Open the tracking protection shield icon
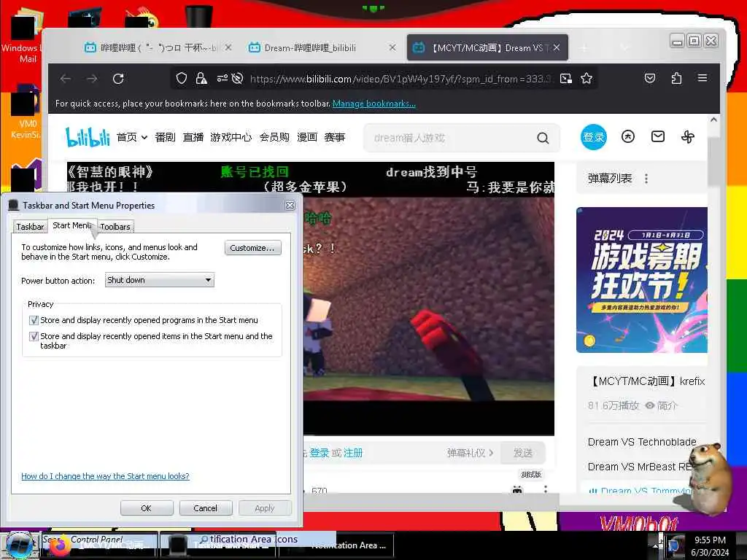This screenshot has height=560, width=747. (x=182, y=78)
